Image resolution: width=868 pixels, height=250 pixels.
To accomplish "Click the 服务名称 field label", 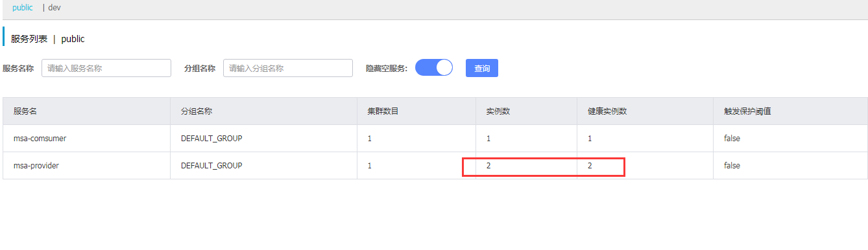I will [18, 68].
